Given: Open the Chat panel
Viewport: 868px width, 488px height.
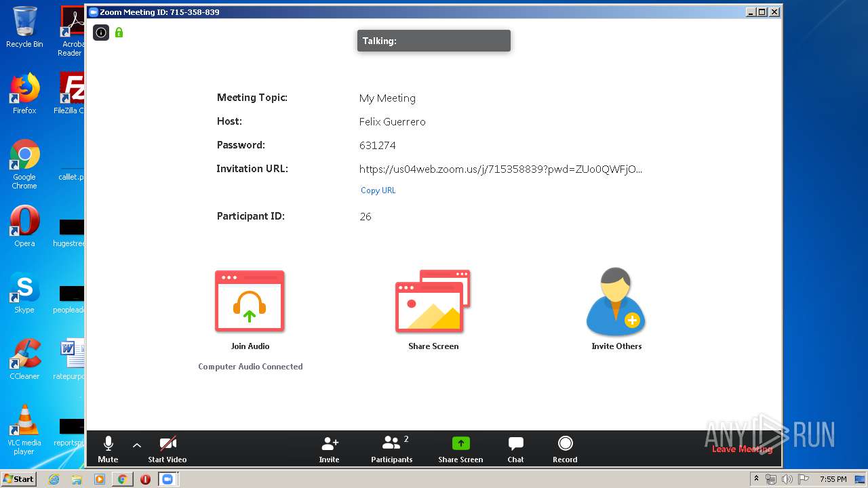Looking at the screenshot, I should coord(515,449).
